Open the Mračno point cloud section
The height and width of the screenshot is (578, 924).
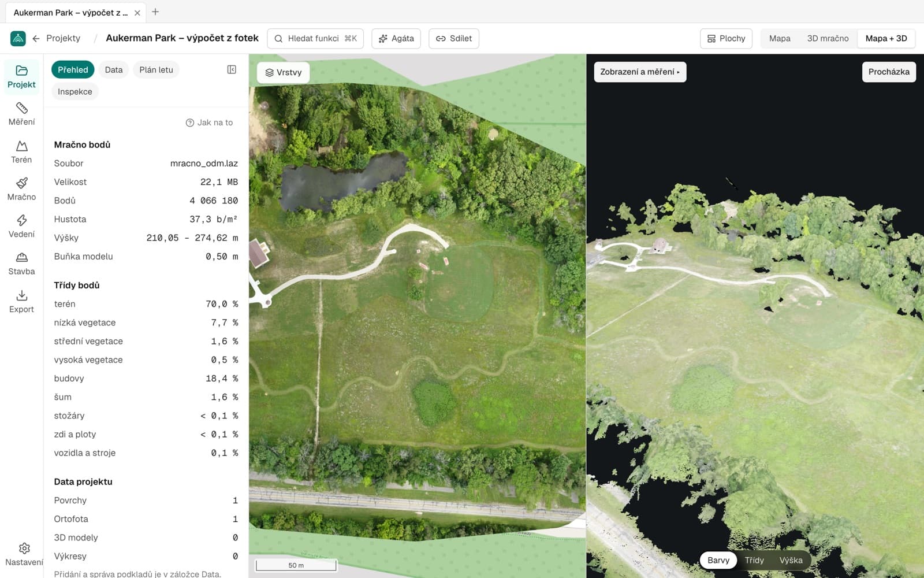pyautogui.click(x=21, y=190)
